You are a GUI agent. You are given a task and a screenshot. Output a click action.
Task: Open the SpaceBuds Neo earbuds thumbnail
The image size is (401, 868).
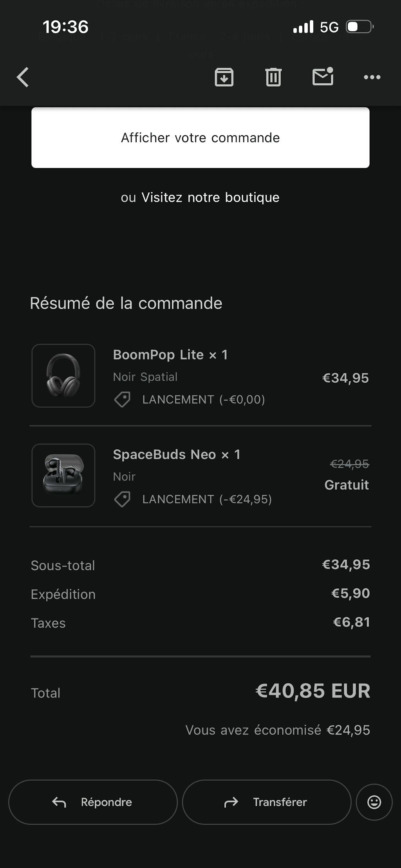(63, 475)
